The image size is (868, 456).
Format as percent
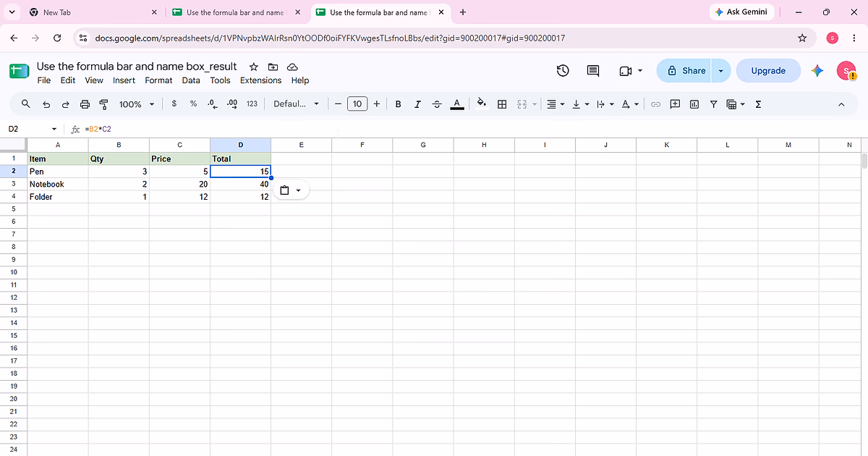[193, 104]
